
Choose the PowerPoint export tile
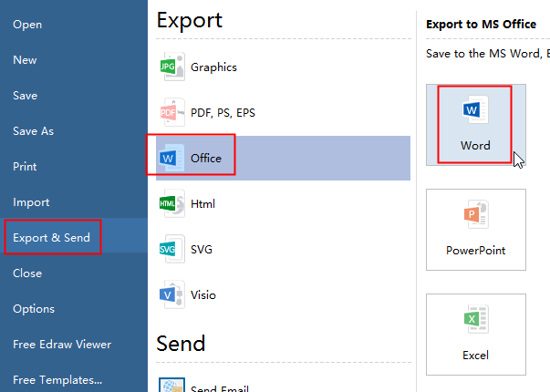476,230
